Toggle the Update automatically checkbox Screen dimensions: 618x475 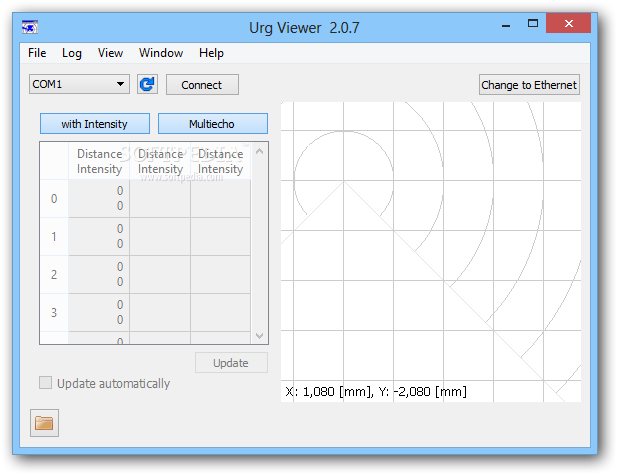coord(45,383)
